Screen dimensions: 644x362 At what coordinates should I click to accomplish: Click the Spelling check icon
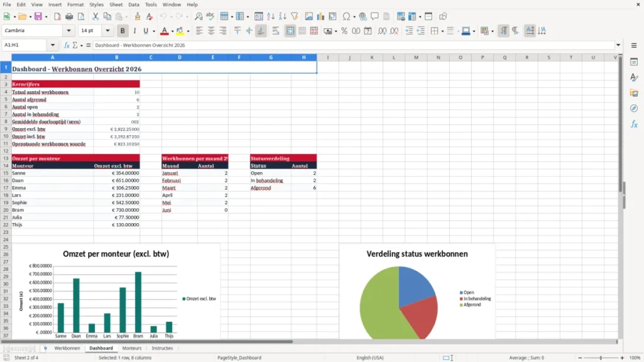pos(210,16)
